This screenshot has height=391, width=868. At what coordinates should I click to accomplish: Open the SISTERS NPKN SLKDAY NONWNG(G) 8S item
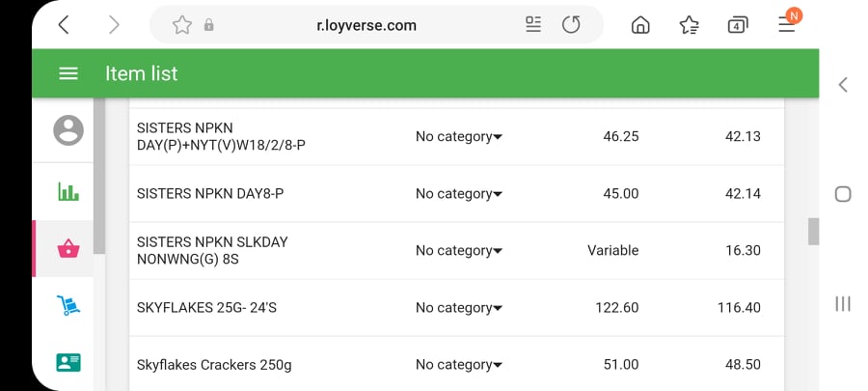pyautogui.click(x=212, y=250)
